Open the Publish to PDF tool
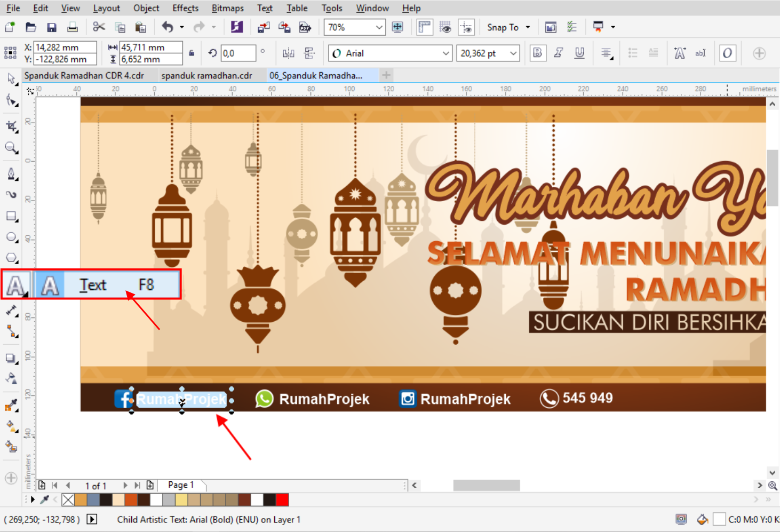 305,27
